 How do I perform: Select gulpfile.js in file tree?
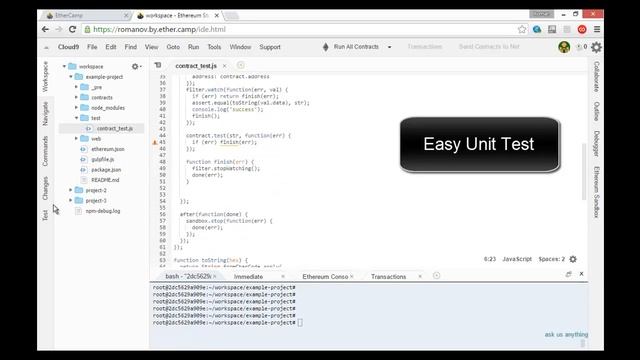pos(102,159)
